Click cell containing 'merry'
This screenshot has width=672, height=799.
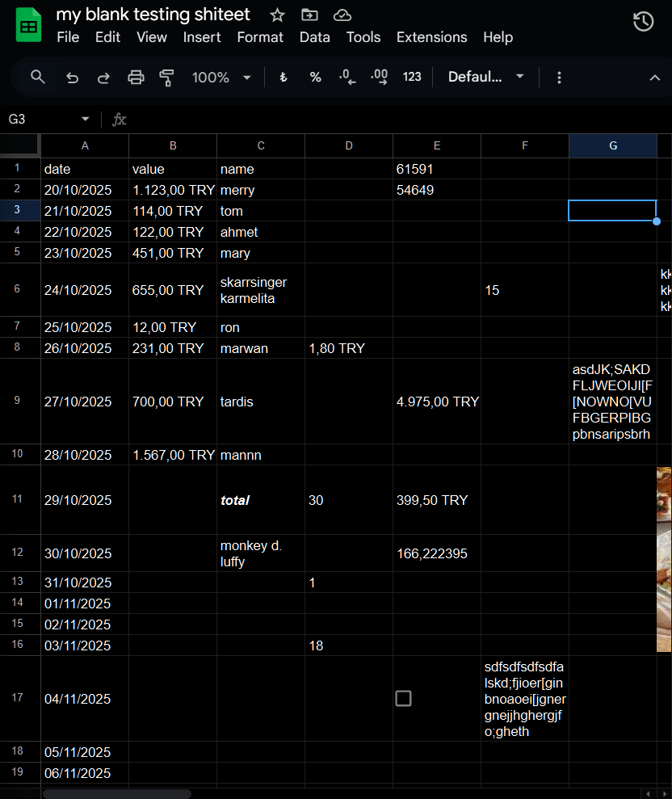click(x=260, y=190)
